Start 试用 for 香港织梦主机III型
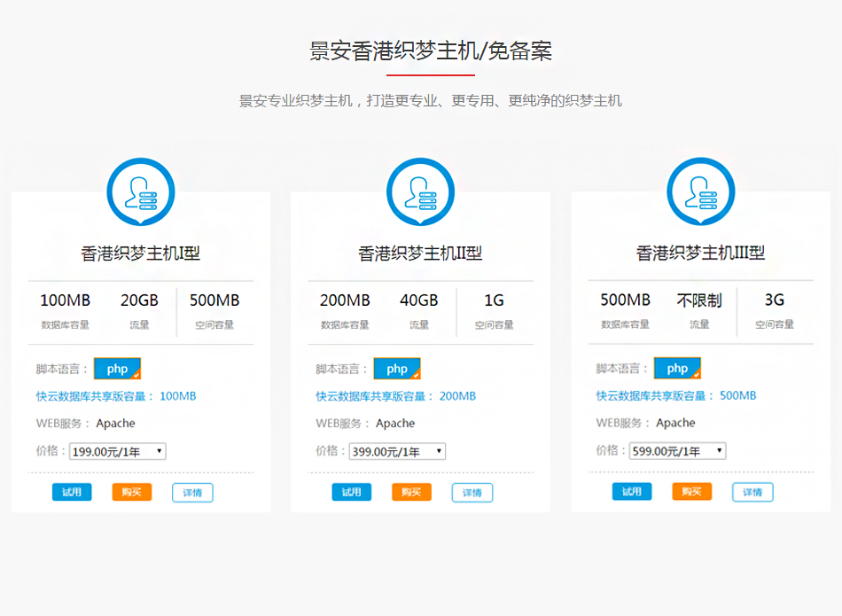This screenshot has height=616, width=842. tap(632, 492)
